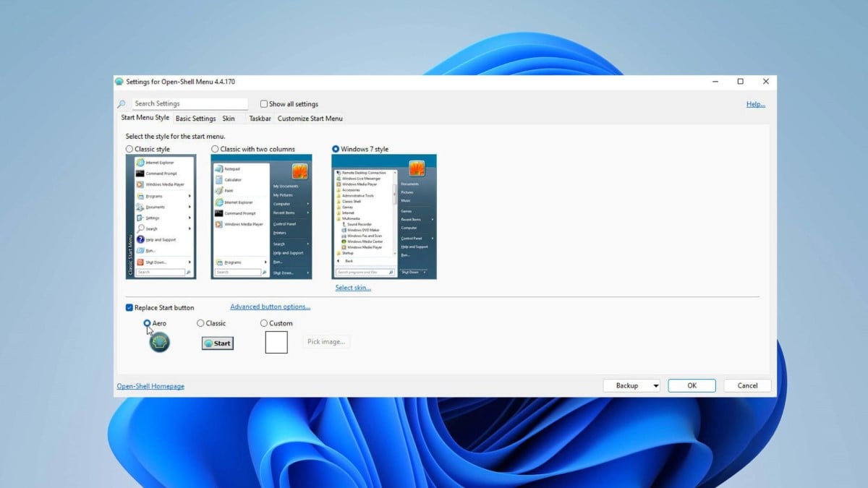868x488 pixels.
Task: Open the Customize Start Menu tab
Action: pyautogui.click(x=310, y=118)
